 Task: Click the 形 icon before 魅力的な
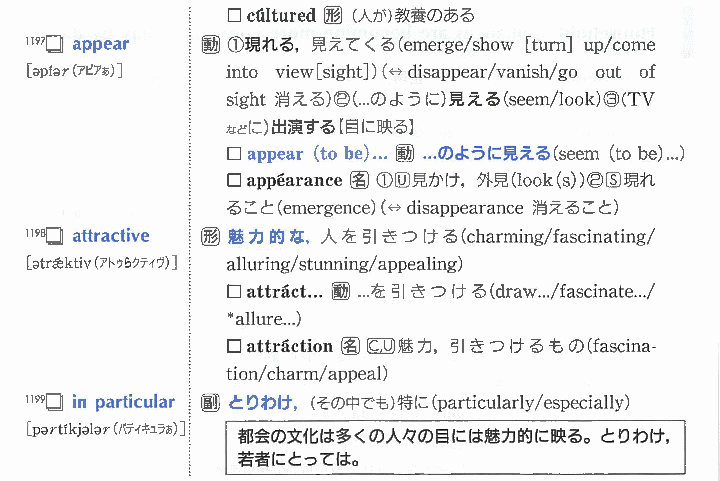(x=210, y=237)
